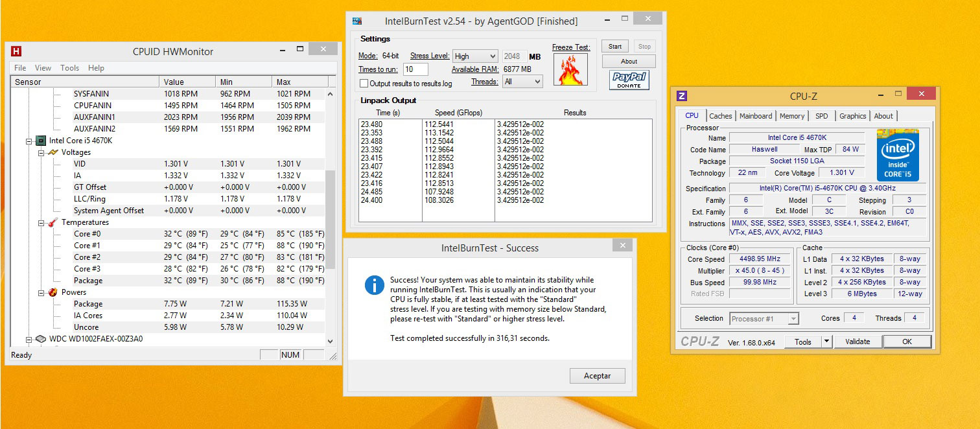Click the About button in IntelBurnTest
The height and width of the screenshot is (429, 980).
[x=629, y=62]
